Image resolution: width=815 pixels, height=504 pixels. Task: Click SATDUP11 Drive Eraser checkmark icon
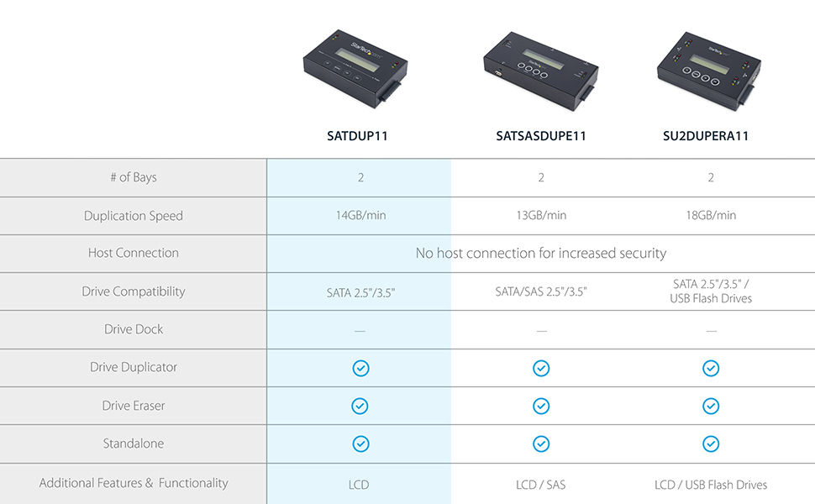pos(360,406)
